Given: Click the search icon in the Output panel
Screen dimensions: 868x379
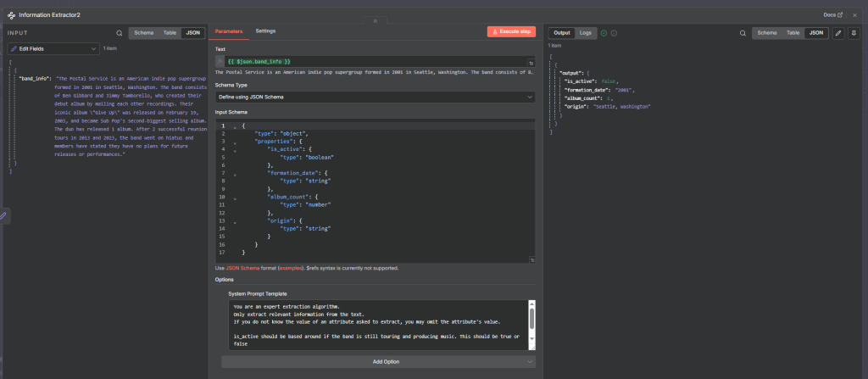Looking at the screenshot, I should click(743, 33).
